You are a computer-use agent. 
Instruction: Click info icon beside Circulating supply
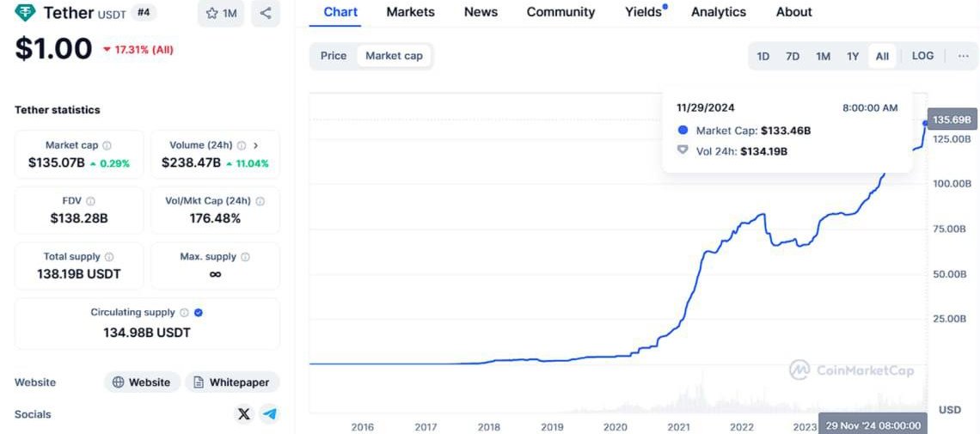coord(184,312)
